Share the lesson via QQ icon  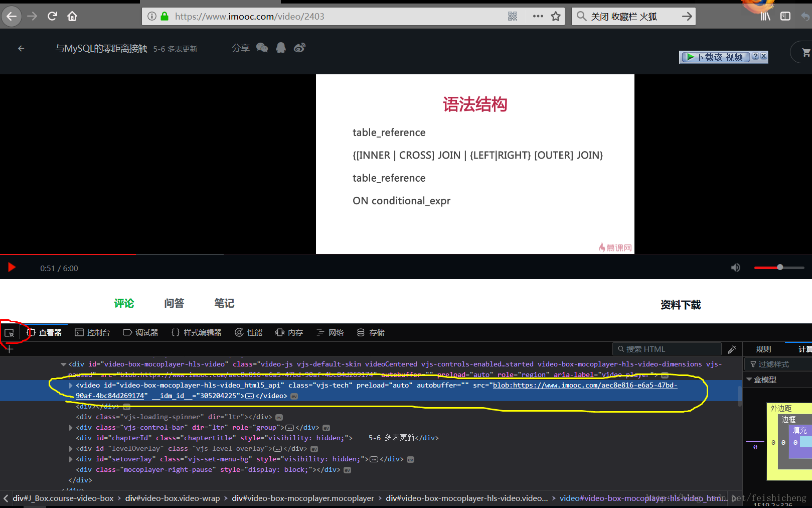click(x=281, y=48)
